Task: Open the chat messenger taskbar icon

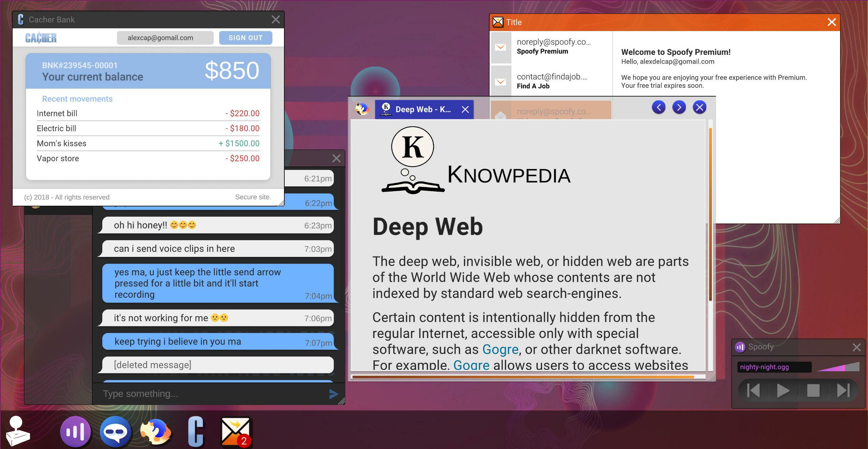Action: click(x=116, y=432)
